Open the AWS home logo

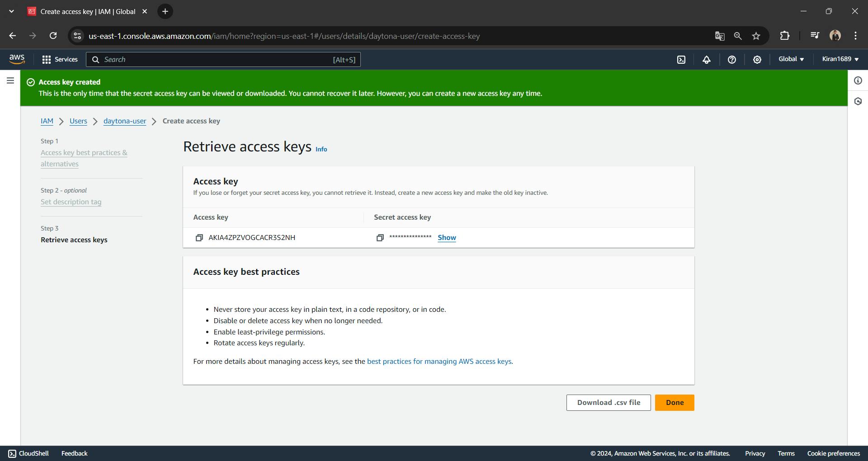(x=17, y=59)
